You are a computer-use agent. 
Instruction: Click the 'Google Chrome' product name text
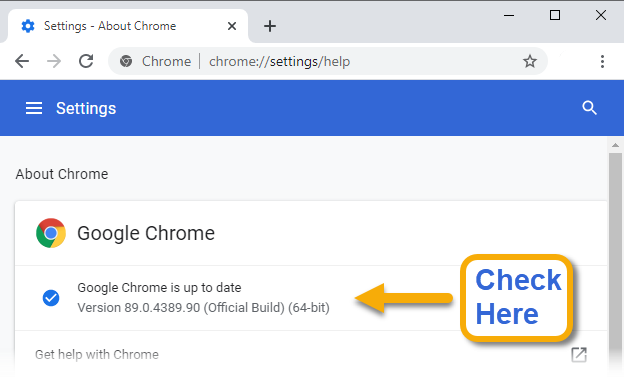pyautogui.click(x=146, y=233)
